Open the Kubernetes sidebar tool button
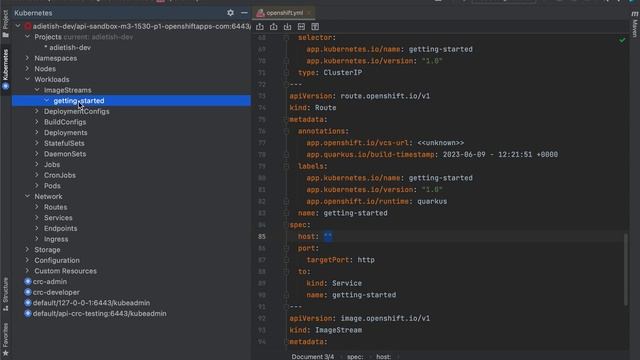 (5, 69)
